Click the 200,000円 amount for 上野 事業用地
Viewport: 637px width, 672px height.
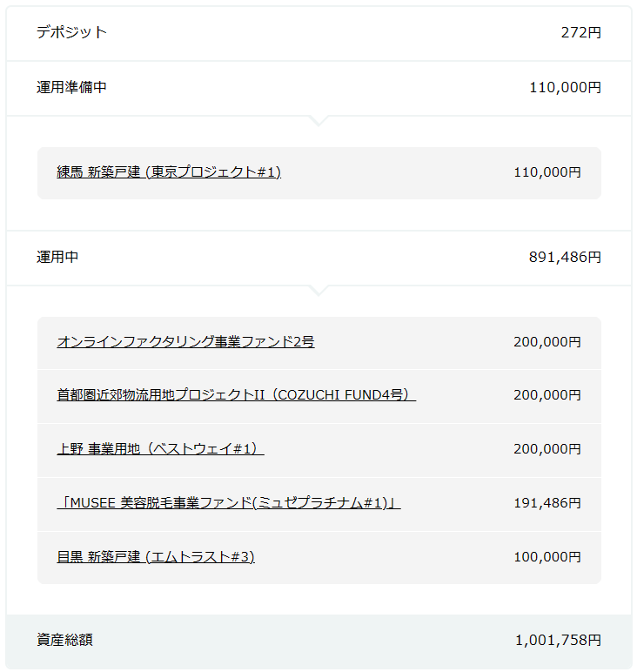pos(547,448)
